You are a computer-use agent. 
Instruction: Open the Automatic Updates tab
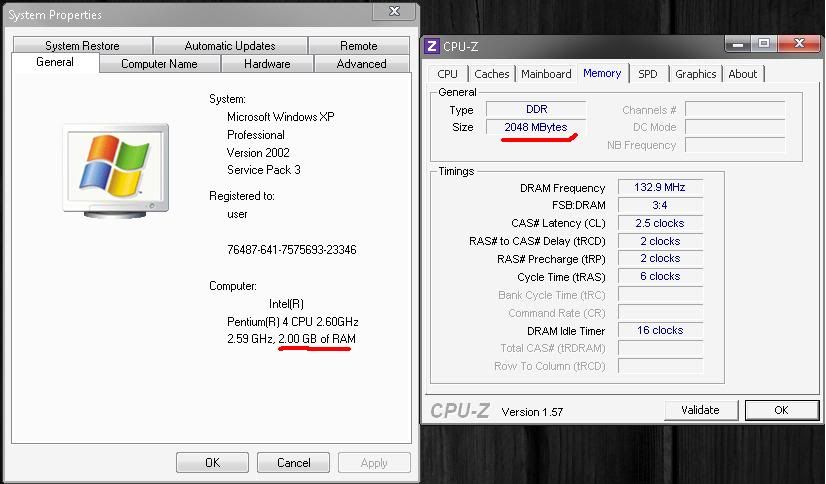[x=230, y=46]
